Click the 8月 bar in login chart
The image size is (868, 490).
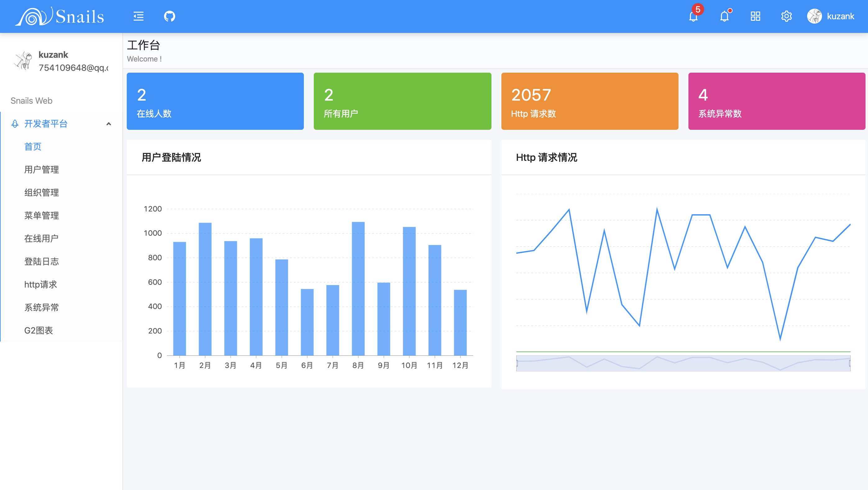coord(358,288)
